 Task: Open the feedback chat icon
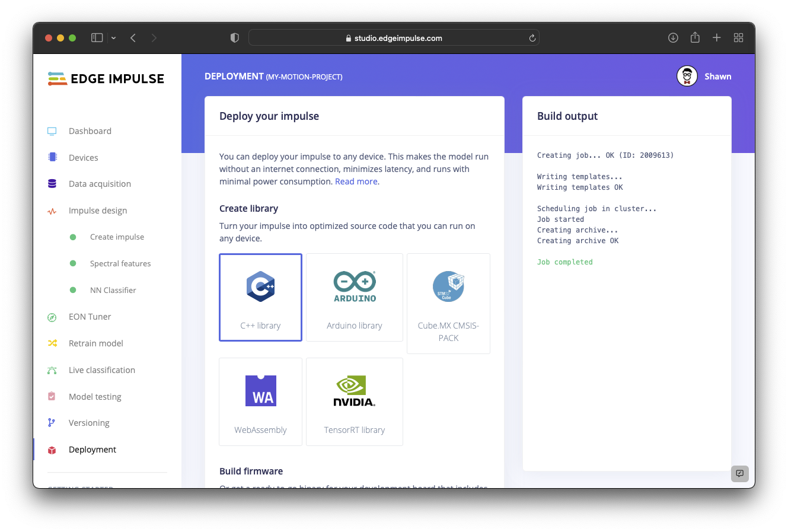pyautogui.click(x=739, y=473)
